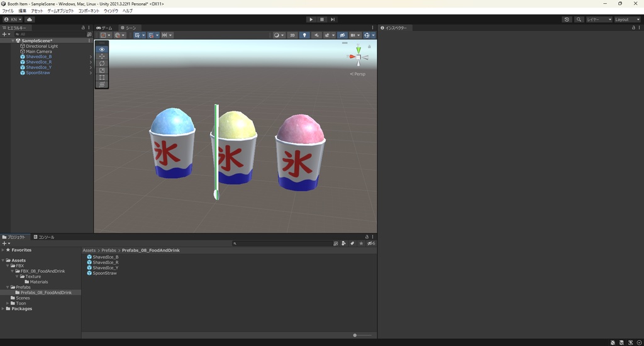
Task: Select the Move tool in scene overlay
Action: coord(102,57)
